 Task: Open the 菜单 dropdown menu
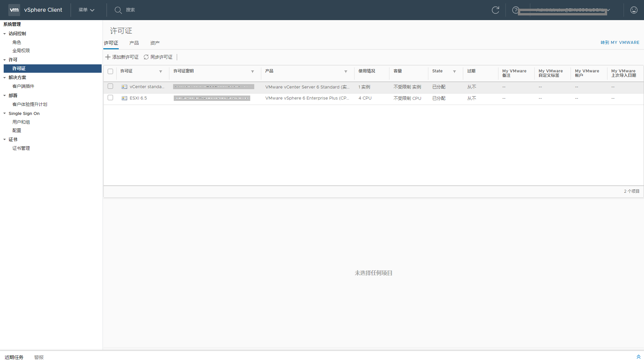pyautogui.click(x=87, y=10)
